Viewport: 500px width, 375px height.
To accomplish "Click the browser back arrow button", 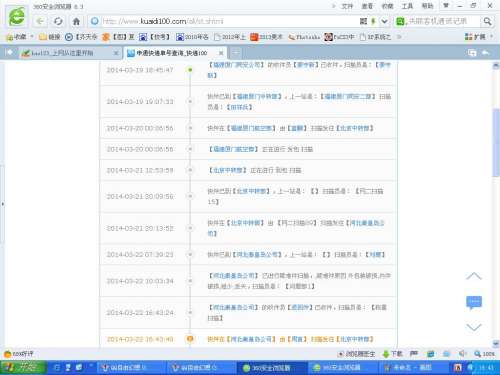I will (x=40, y=21).
